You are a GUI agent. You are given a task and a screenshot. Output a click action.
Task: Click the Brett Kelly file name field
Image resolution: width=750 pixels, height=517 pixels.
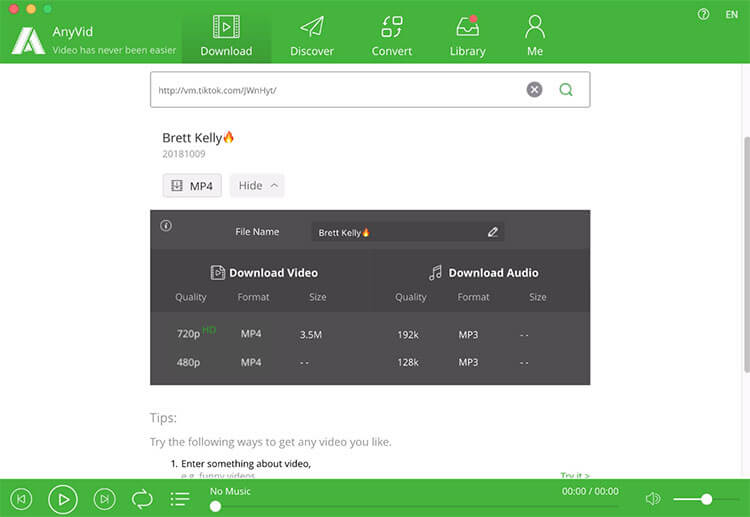pos(408,232)
